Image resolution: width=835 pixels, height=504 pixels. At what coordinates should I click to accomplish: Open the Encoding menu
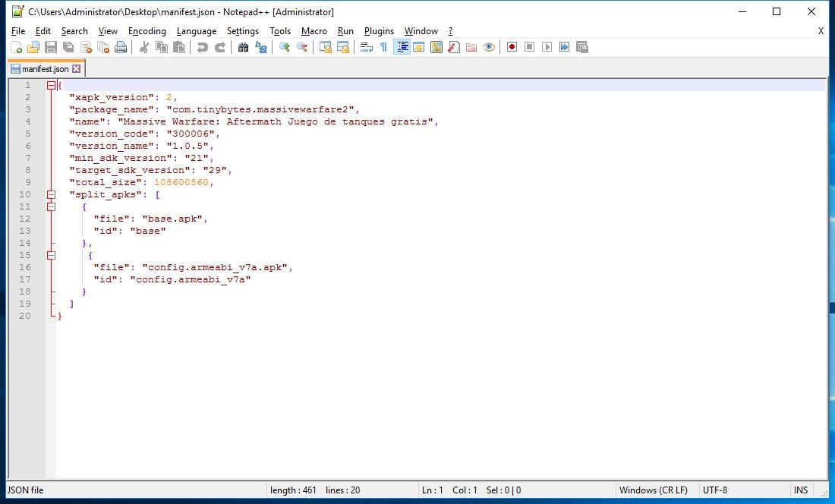point(147,31)
